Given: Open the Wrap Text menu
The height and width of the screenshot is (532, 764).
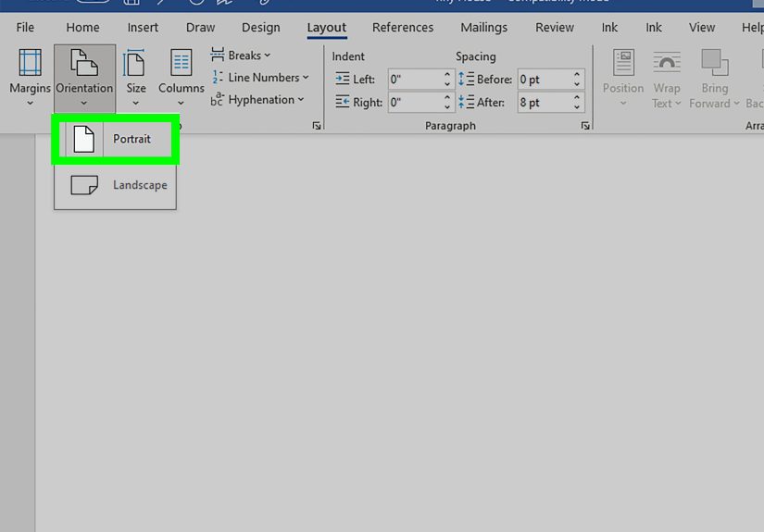Looking at the screenshot, I should [666, 78].
